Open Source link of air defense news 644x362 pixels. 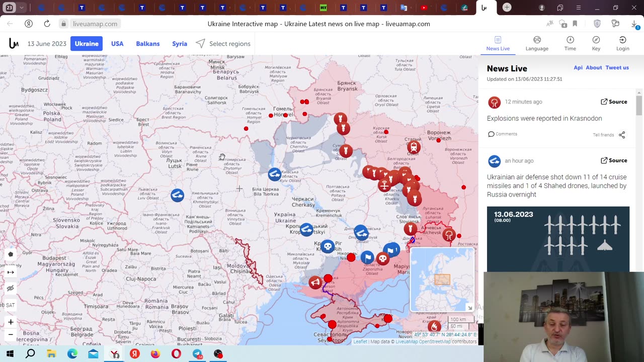tap(614, 160)
